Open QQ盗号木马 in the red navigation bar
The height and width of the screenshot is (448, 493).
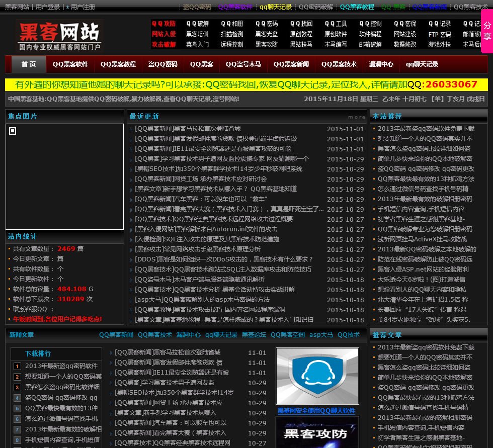(243, 64)
